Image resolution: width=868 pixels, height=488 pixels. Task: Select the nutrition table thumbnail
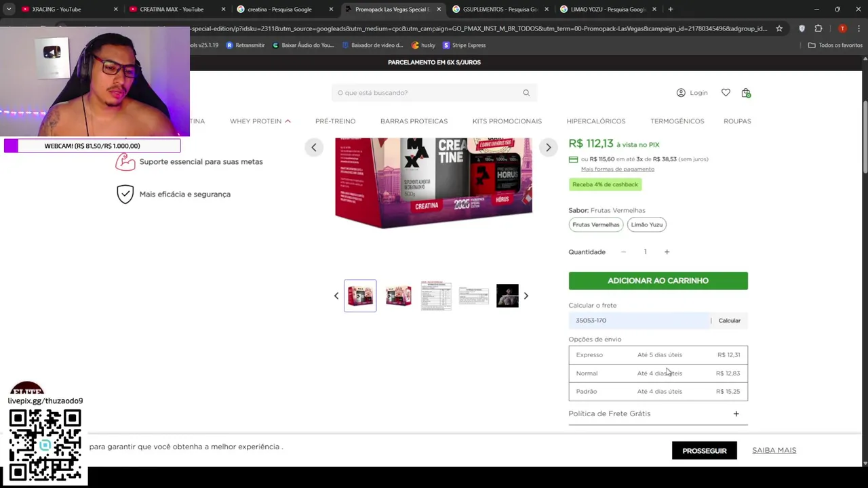click(436, 296)
